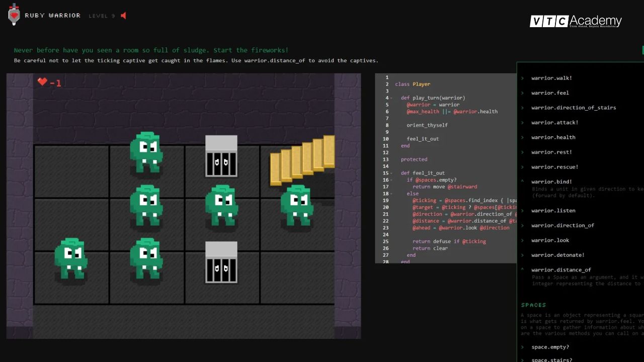
Task: Click the sludge in the middle row center column
Action: click(221, 205)
